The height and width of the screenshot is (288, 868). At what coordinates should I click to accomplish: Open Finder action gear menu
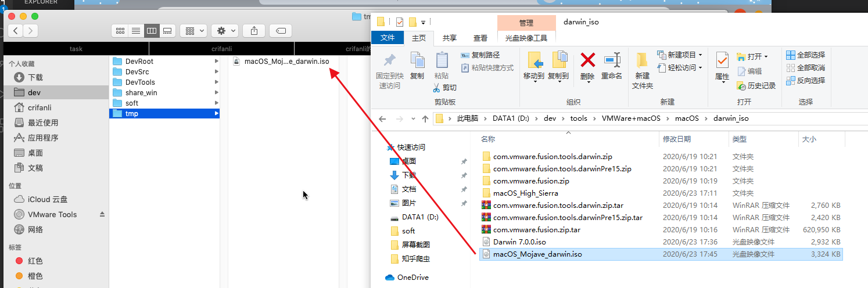coord(225,30)
